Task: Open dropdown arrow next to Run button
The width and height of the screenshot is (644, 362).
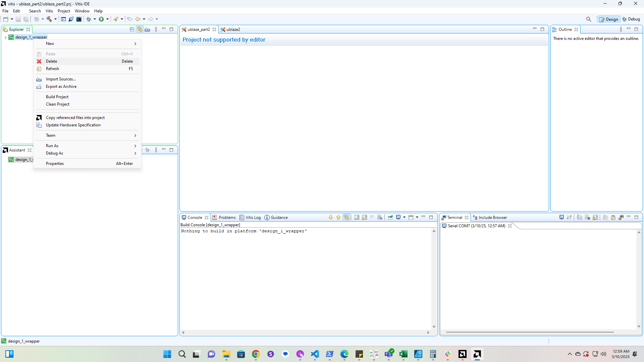Action: click(x=107, y=19)
